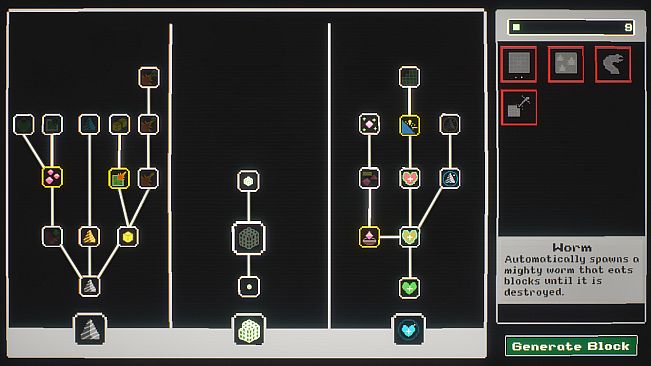The height and width of the screenshot is (366, 651).
Task: Click the grey striped cone node with three branches
Action: click(x=89, y=286)
